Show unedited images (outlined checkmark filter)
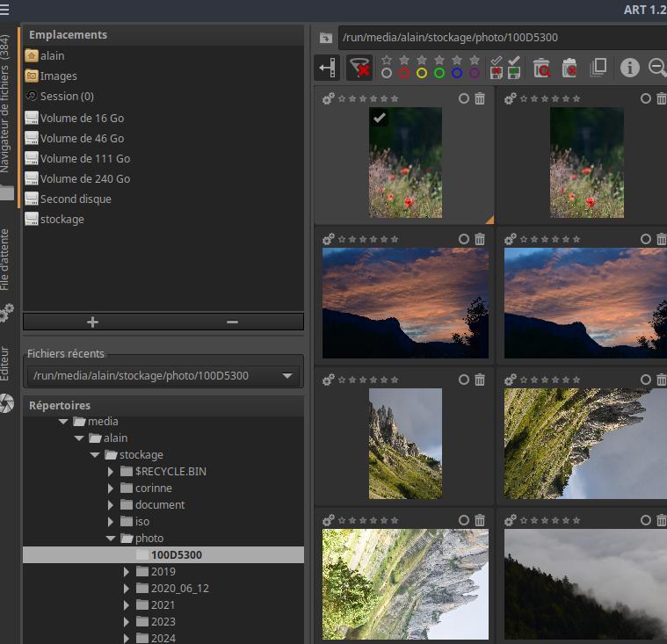The height and width of the screenshot is (644, 667). [496, 61]
